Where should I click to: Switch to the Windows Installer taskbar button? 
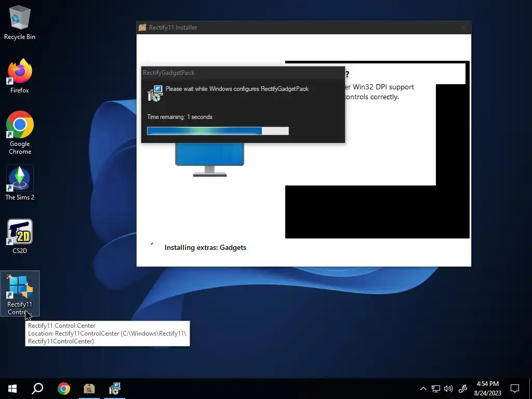[x=115, y=389]
